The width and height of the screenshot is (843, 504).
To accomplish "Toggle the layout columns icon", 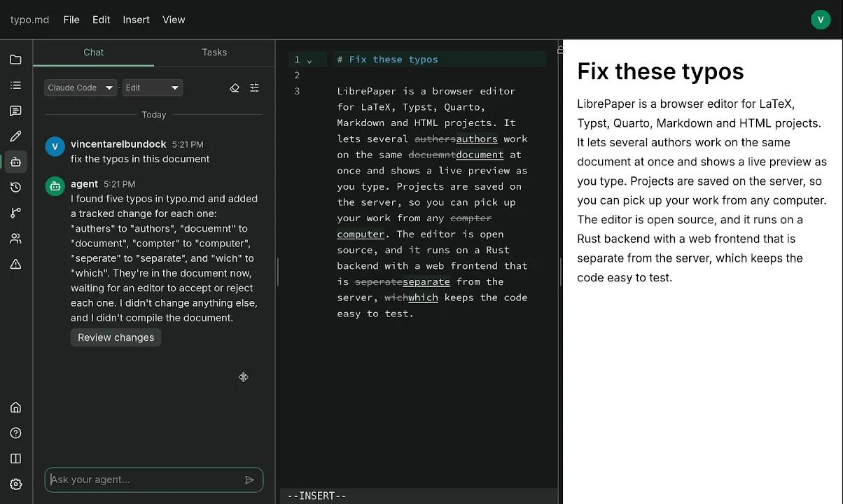I will 15,458.
